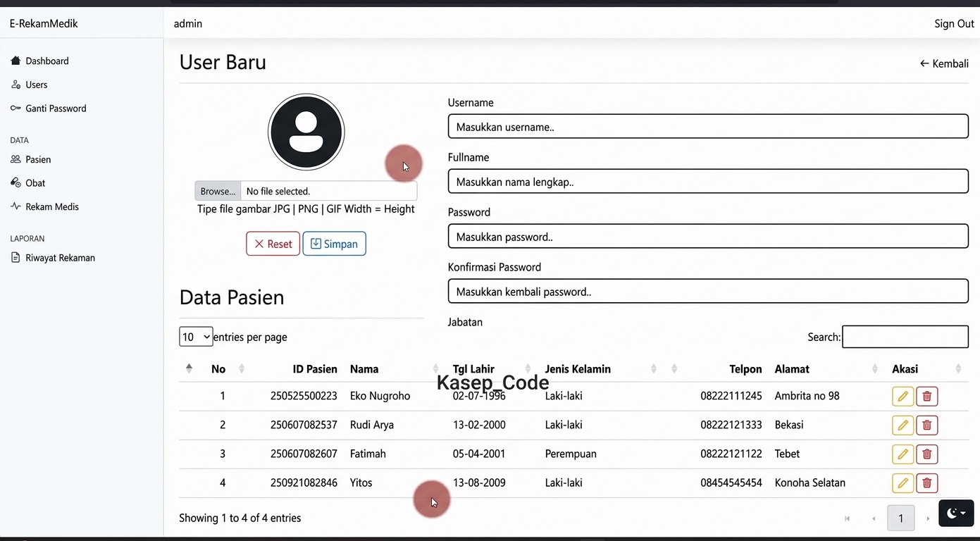Screen dimensions: 980x541
Task: Sort table by ID Pasien column
Action: point(315,369)
